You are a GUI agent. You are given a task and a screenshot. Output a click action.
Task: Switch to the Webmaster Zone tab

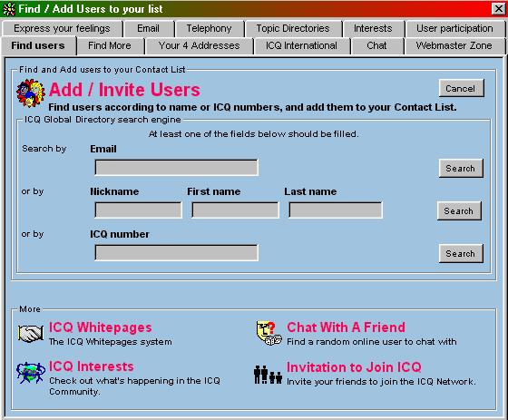coord(454,45)
